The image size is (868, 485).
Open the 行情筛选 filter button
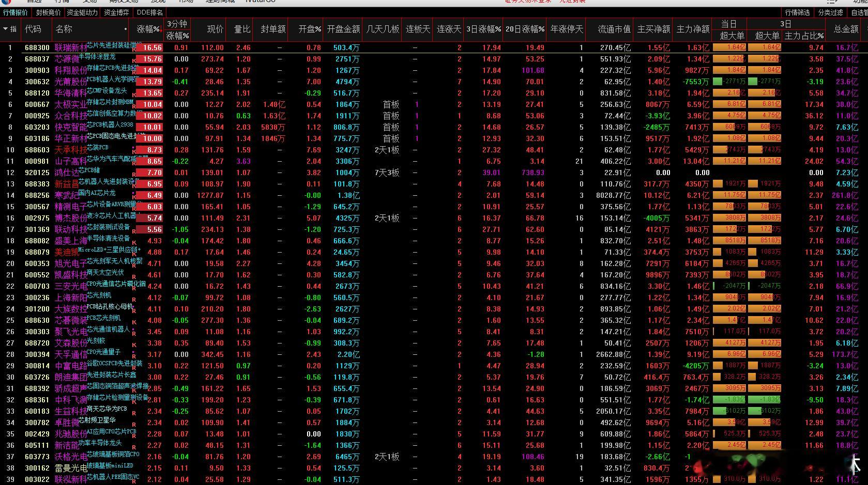797,12
